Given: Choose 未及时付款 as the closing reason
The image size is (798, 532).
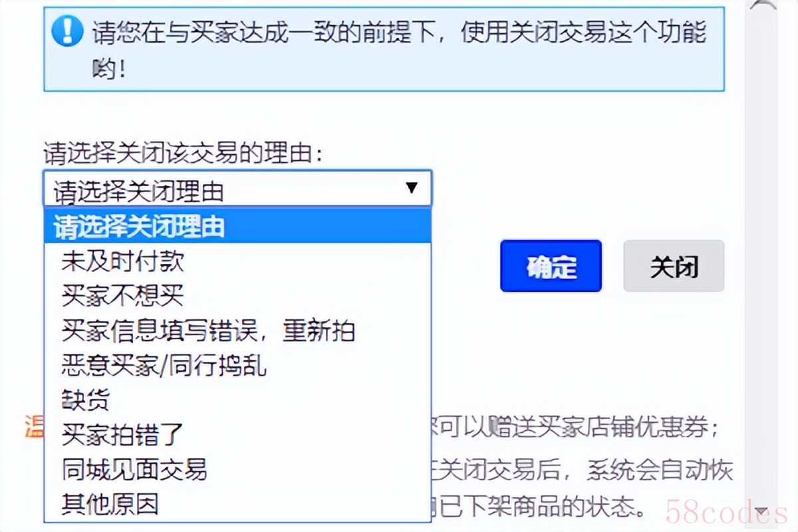Looking at the screenshot, I should click(237, 261).
